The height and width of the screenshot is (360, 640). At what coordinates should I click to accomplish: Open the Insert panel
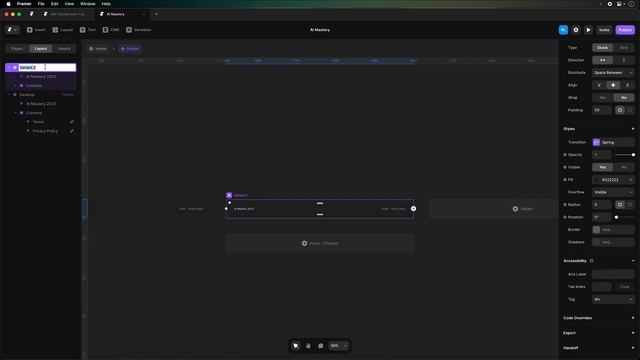tap(36, 30)
